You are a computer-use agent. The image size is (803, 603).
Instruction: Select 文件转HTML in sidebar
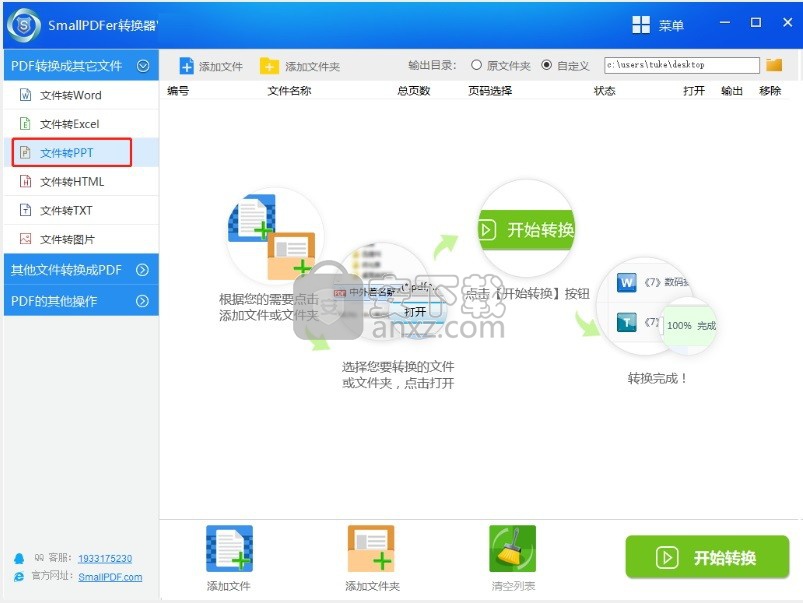81,181
